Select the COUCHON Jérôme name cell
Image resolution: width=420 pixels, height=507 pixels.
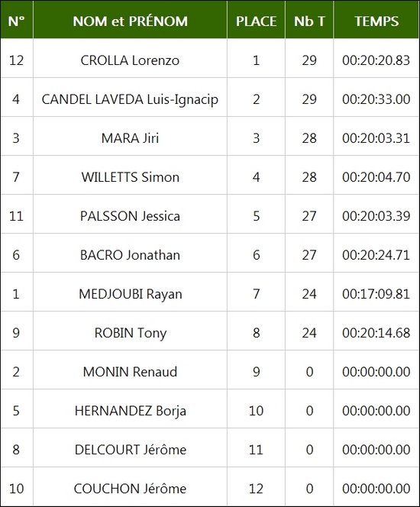click(130, 488)
